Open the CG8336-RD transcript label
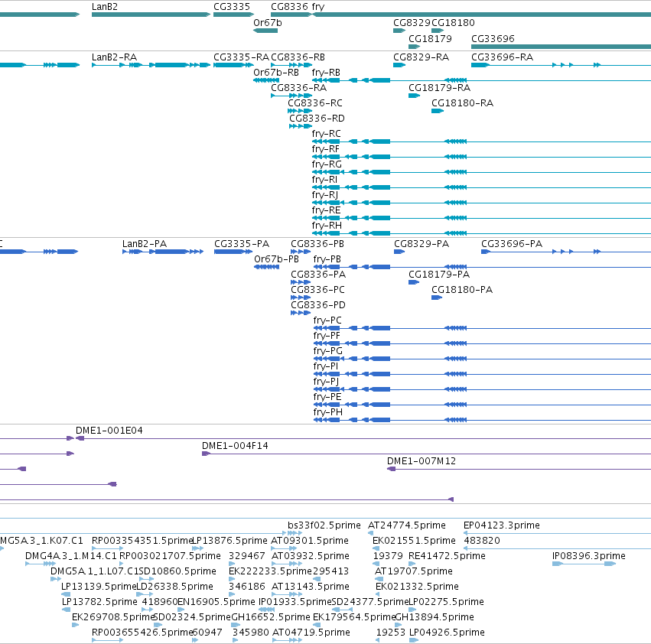This screenshot has width=651, height=644. [x=317, y=119]
